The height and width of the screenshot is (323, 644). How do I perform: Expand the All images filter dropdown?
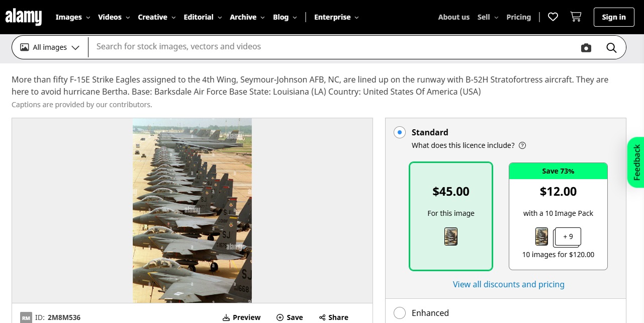coord(50,48)
